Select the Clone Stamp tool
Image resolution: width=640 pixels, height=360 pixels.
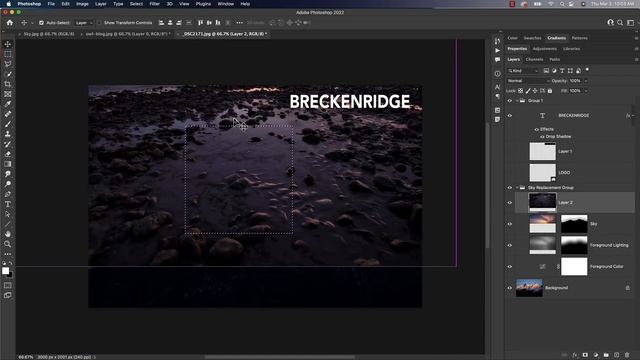click(x=8, y=134)
